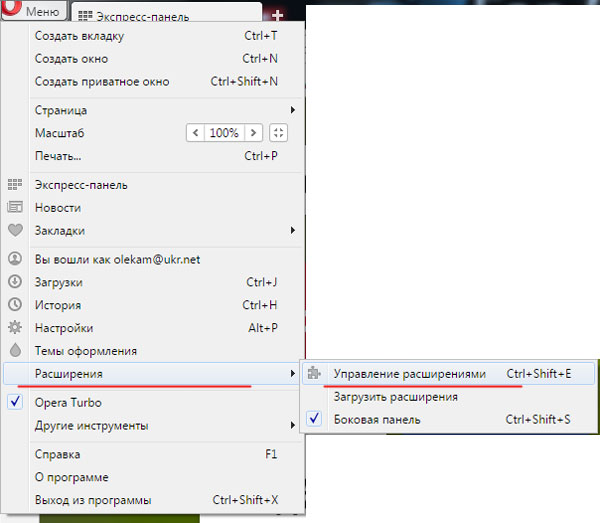The image size is (600, 523).
Task: Click the Downloads arrow icon
Action: coord(15,282)
